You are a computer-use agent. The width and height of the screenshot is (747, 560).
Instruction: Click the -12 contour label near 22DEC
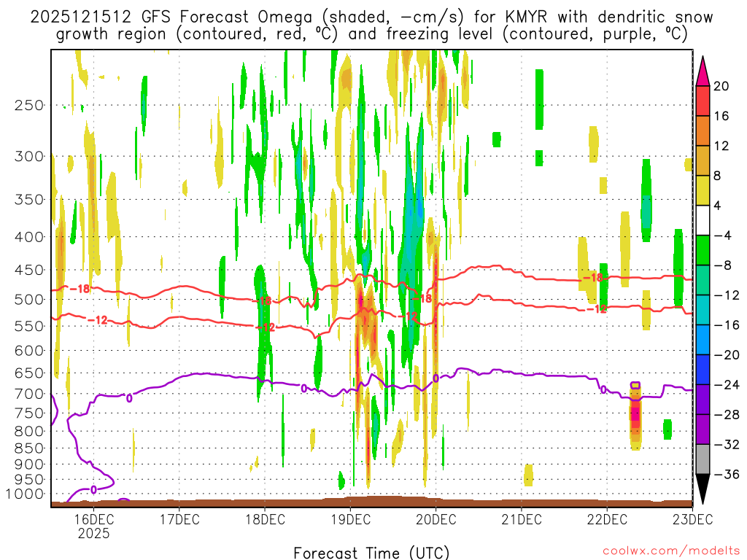point(597,309)
